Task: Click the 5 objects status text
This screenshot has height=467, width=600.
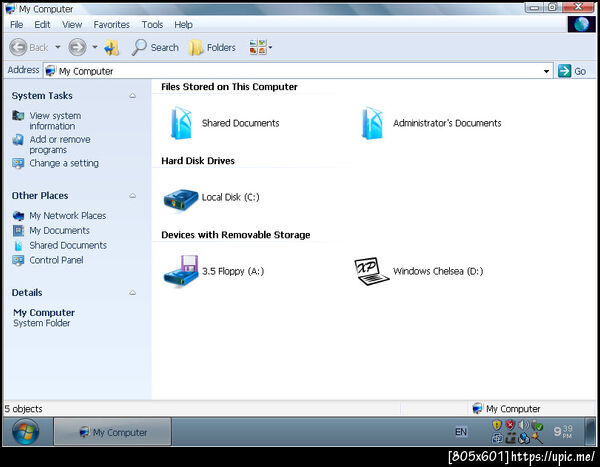Action: (x=24, y=409)
